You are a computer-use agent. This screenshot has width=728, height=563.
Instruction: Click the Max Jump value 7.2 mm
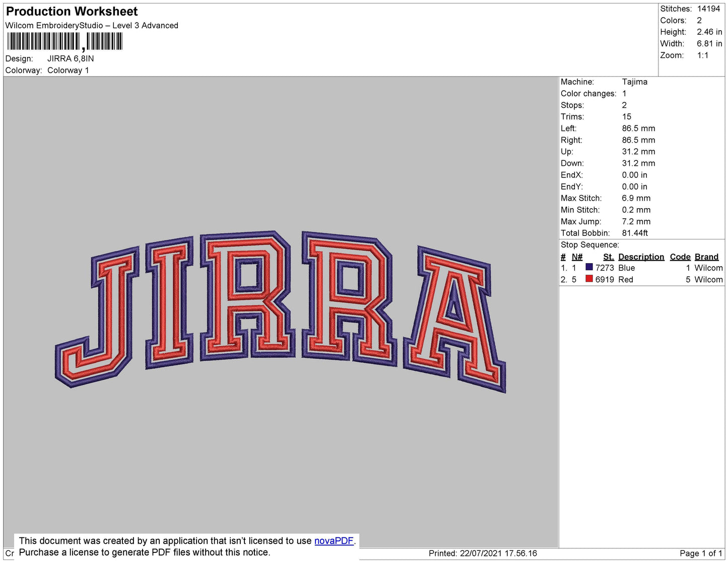coord(636,222)
